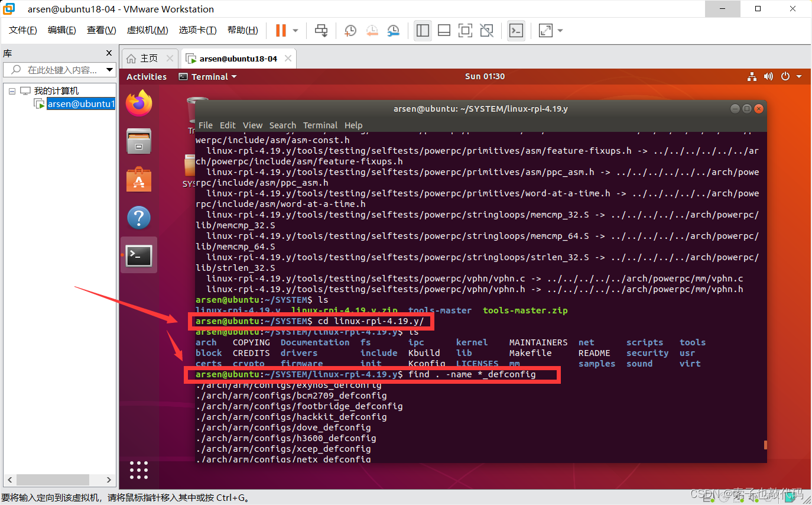Pause the virtual machine
This screenshot has height=505, width=812.
click(x=281, y=30)
